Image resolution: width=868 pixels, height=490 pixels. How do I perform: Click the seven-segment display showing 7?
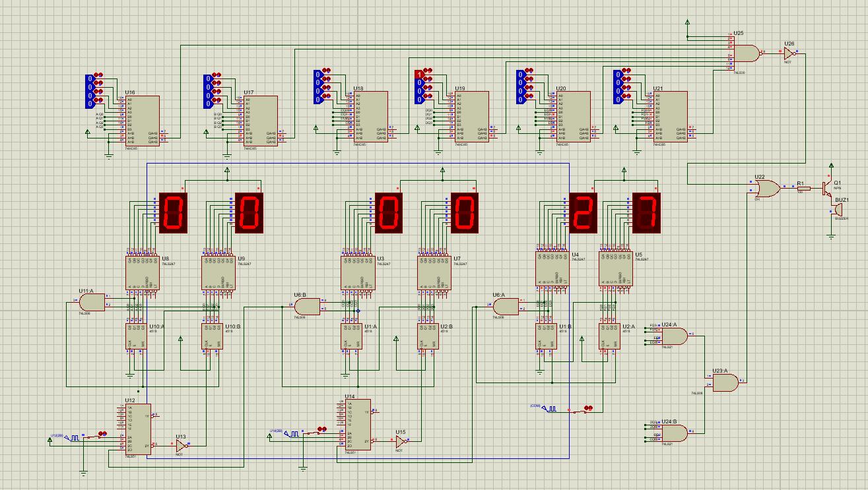point(646,213)
